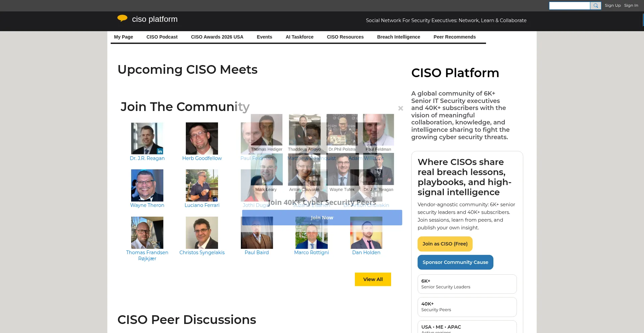Focus the top search input field
The width and height of the screenshot is (644, 333).
[570, 6]
